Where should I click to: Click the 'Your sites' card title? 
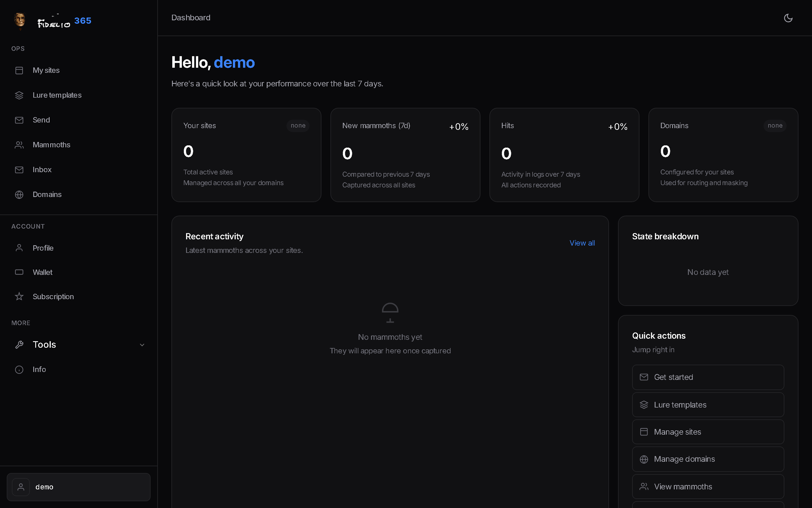coord(200,126)
